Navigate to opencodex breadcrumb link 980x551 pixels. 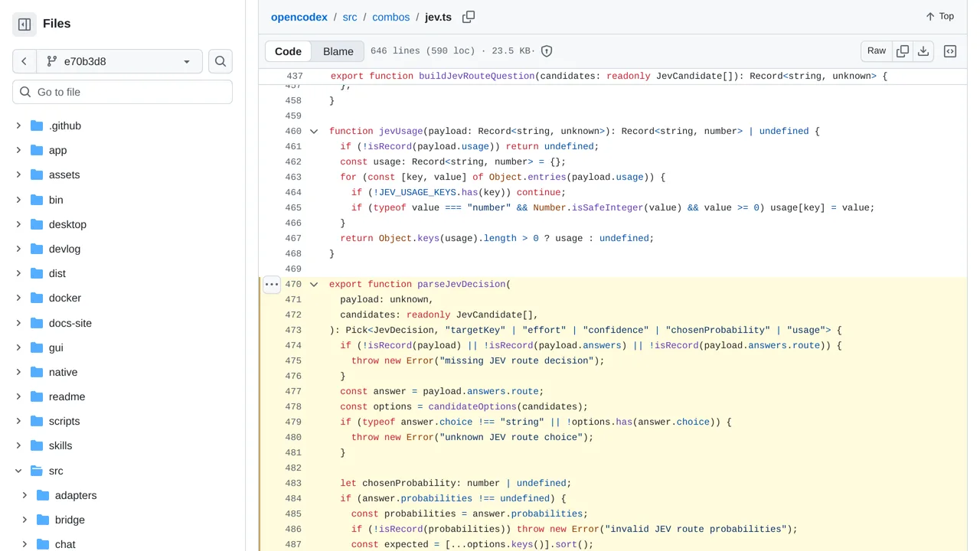coord(299,17)
